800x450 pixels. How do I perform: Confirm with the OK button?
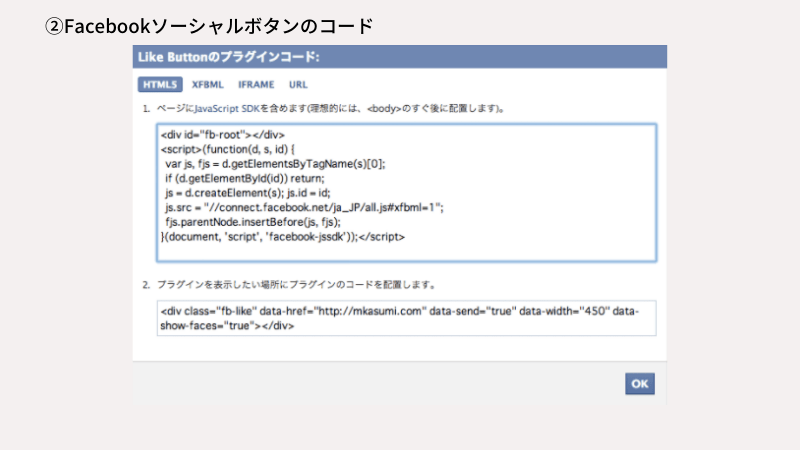pos(640,384)
